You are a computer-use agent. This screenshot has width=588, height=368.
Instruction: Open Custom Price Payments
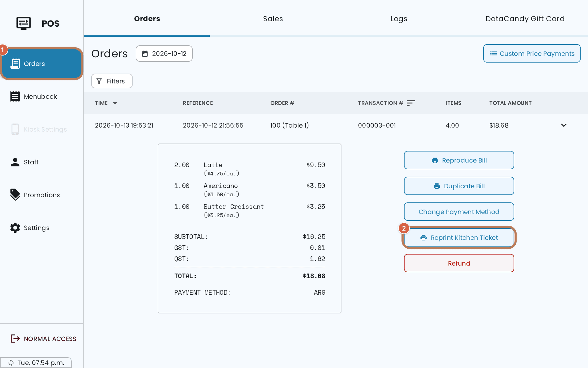pyautogui.click(x=532, y=53)
